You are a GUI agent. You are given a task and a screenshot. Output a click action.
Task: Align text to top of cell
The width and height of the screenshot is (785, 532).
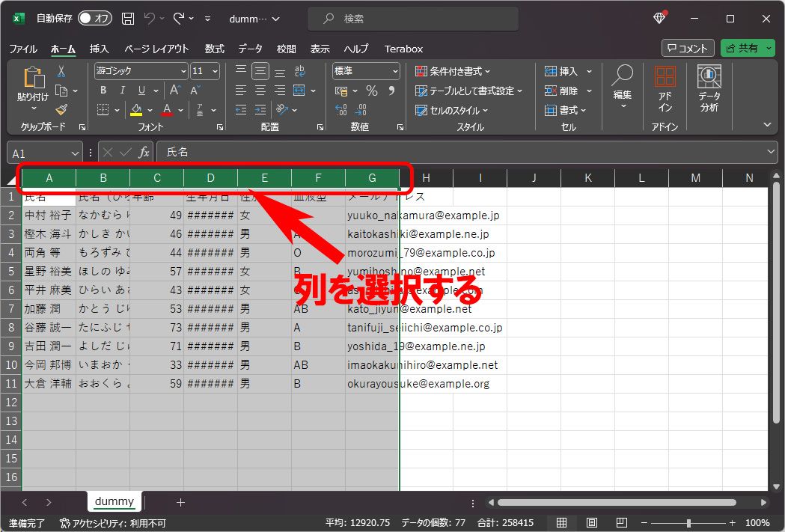[241, 70]
